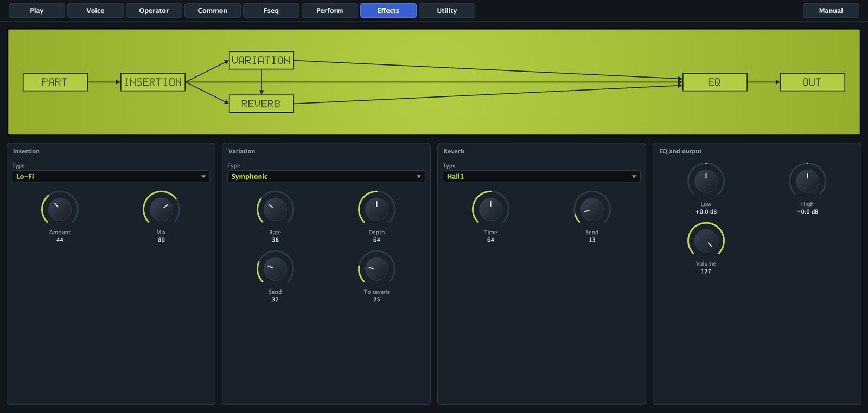
Task: Click the EQ Low knob
Action: (706, 181)
